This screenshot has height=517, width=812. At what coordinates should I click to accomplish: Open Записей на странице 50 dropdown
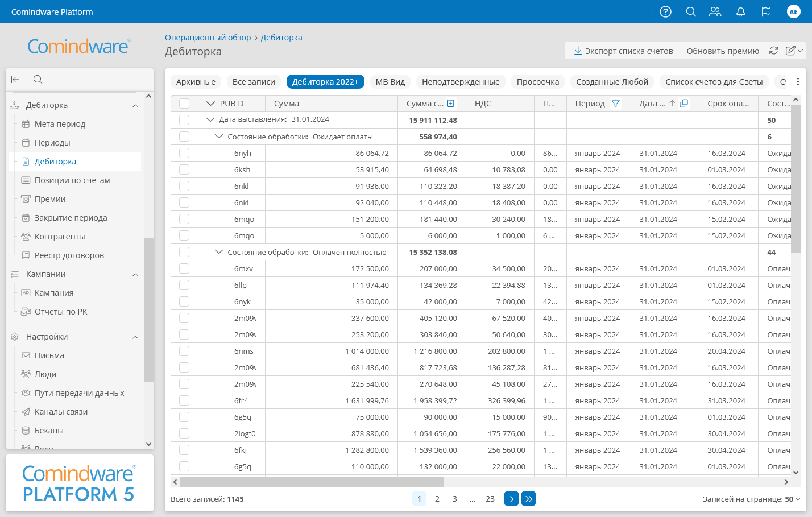point(792,499)
